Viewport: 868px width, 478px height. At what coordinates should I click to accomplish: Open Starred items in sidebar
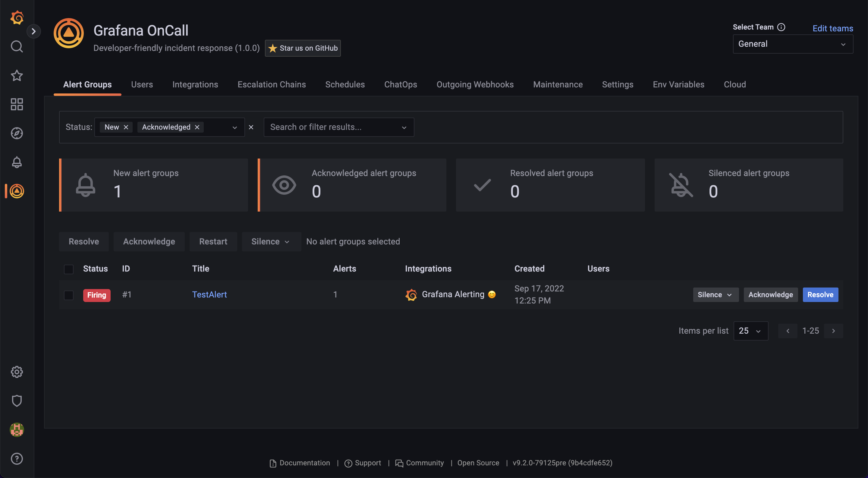17,75
